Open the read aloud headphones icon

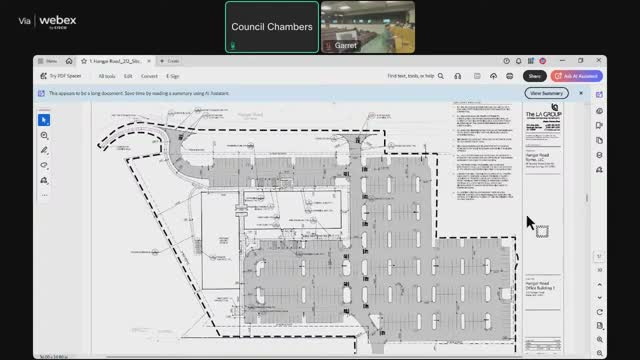(458, 76)
